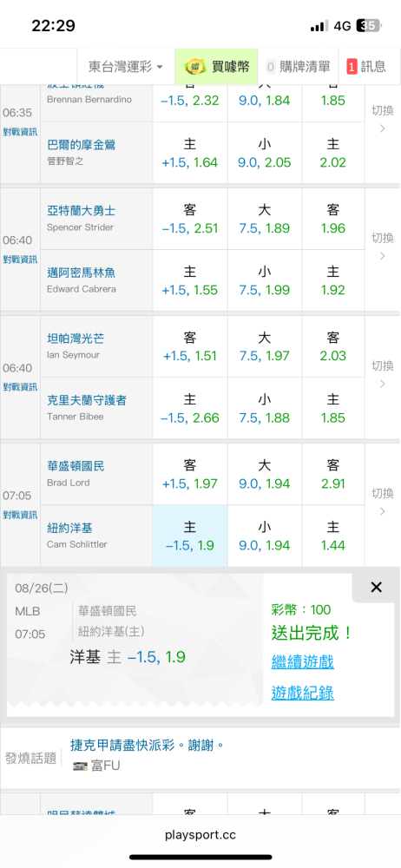Open the 買噱幣 coin purchase button

click(x=217, y=67)
